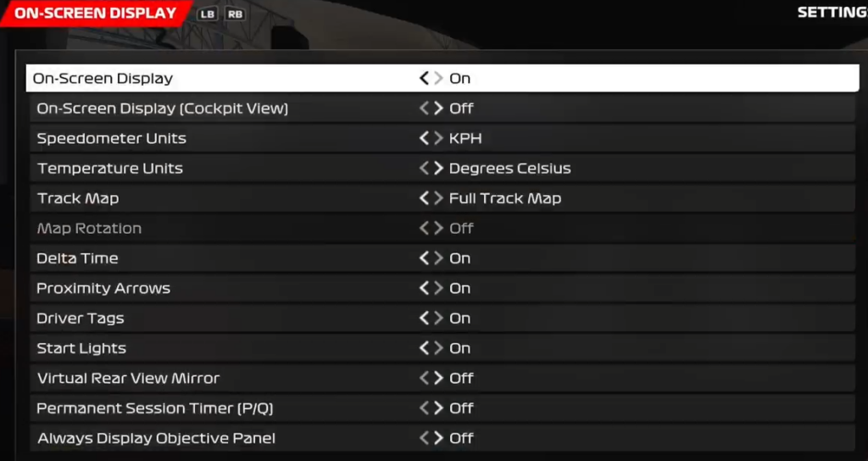Click left arrow beside Speedometer Units KPH

click(424, 138)
